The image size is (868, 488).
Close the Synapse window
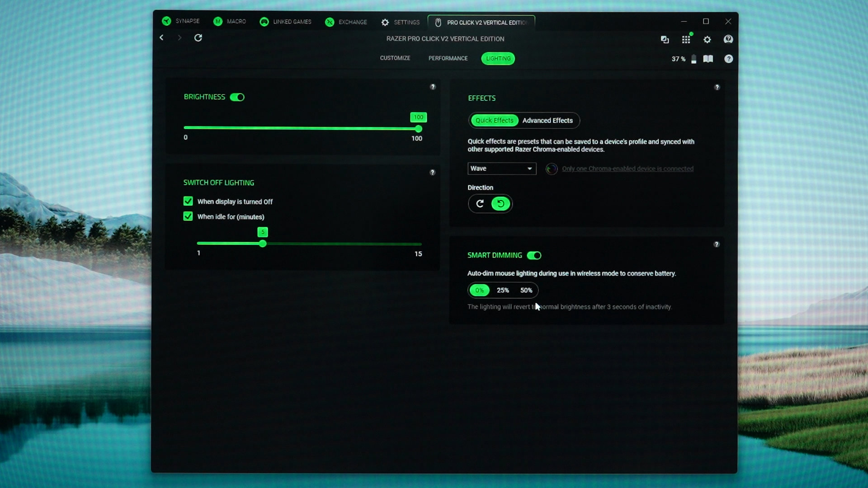click(728, 21)
